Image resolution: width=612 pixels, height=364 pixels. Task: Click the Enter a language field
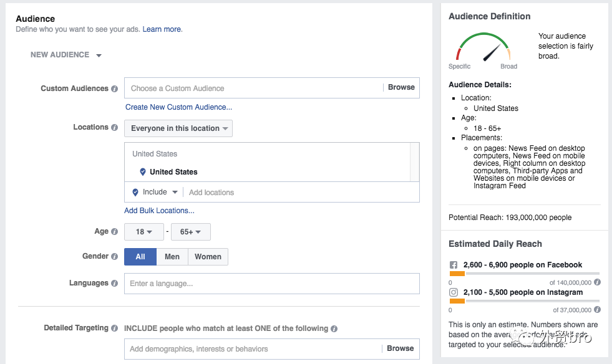[272, 284]
